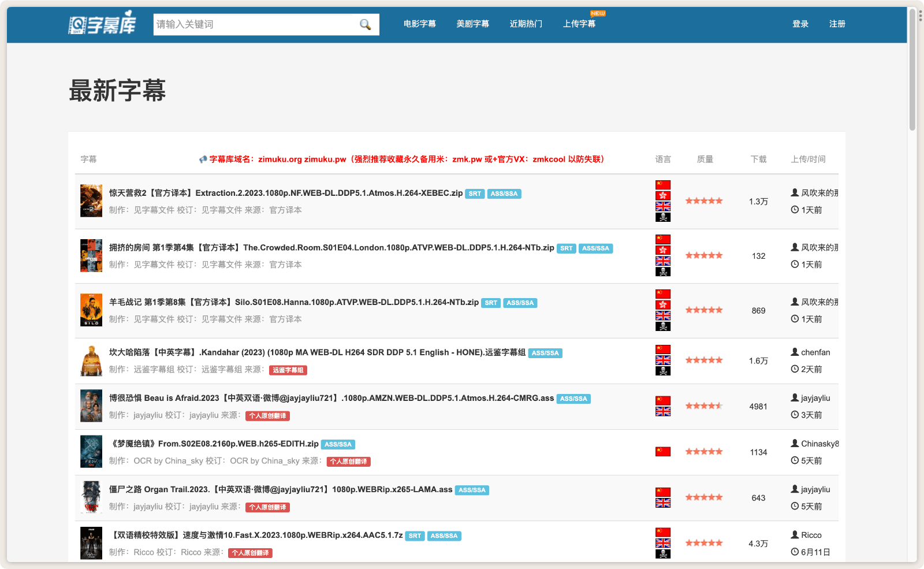This screenshot has width=924, height=569.
Task: Click the 字幕库 site logo
Action: coord(102,24)
